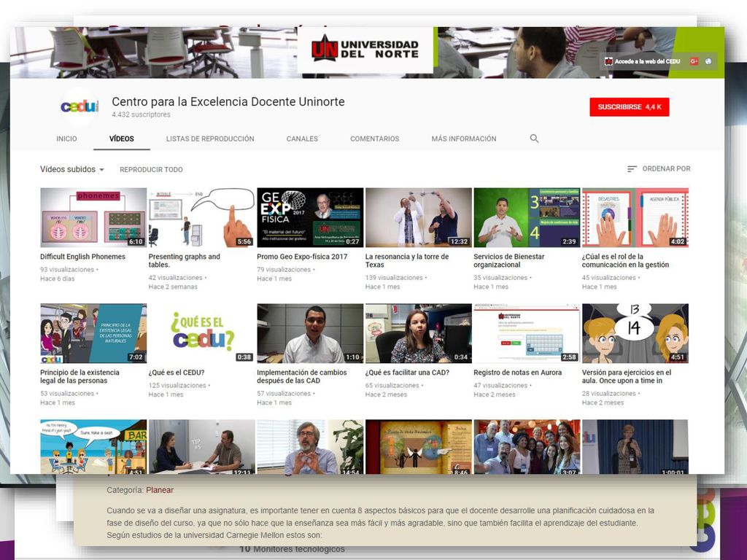Select the Vídeos tab
747x560 pixels.
click(x=122, y=139)
